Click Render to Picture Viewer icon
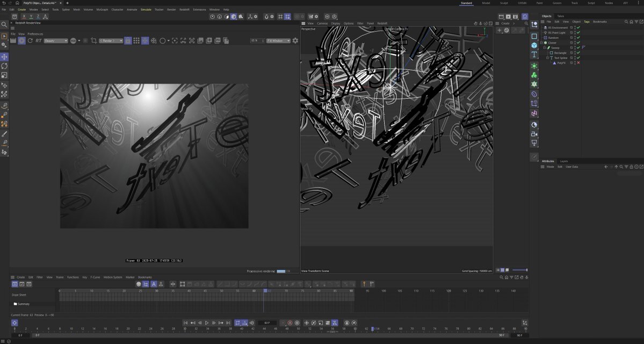The image size is (644, 344). click(x=508, y=17)
